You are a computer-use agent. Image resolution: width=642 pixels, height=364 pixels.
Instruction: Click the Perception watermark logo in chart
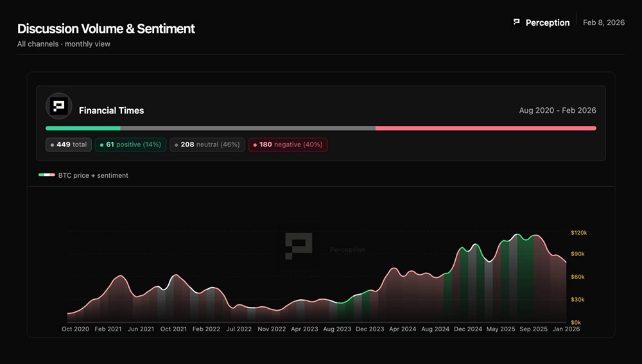pos(299,247)
